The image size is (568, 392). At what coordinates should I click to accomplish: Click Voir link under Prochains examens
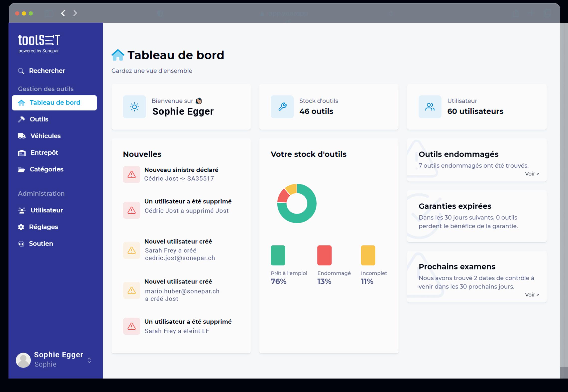pyautogui.click(x=532, y=295)
